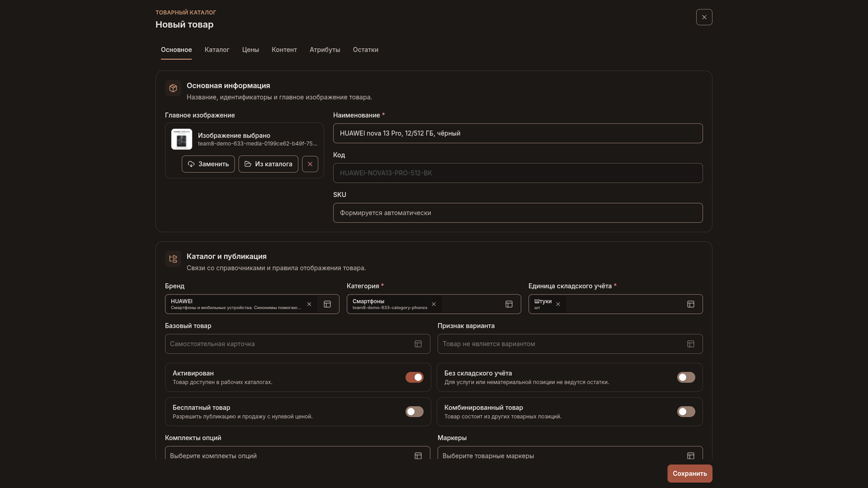
Task: Open the unit of measure picker icon
Action: click(691, 304)
